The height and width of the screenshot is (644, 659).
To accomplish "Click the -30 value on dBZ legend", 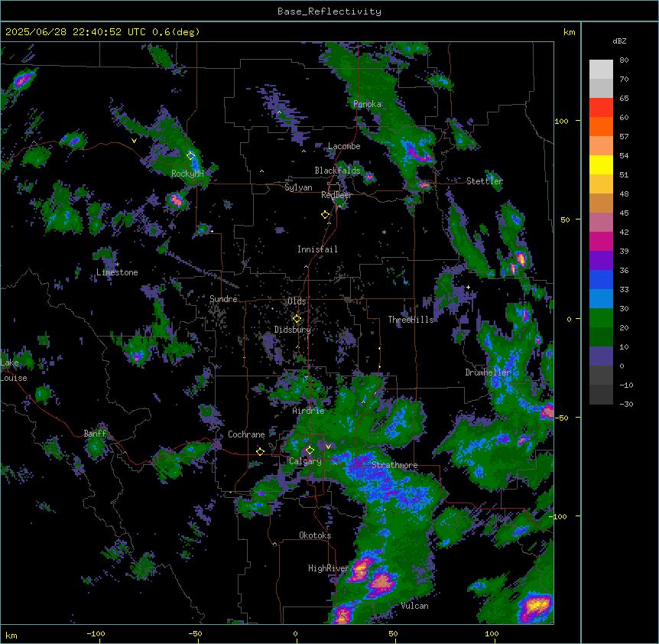I will [626, 404].
